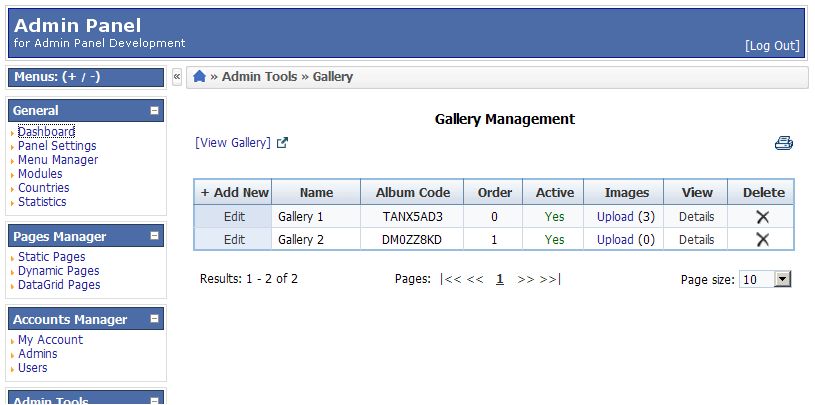Delete Gallery 2 using the X icon
The width and height of the screenshot is (815, 405).
762,239
